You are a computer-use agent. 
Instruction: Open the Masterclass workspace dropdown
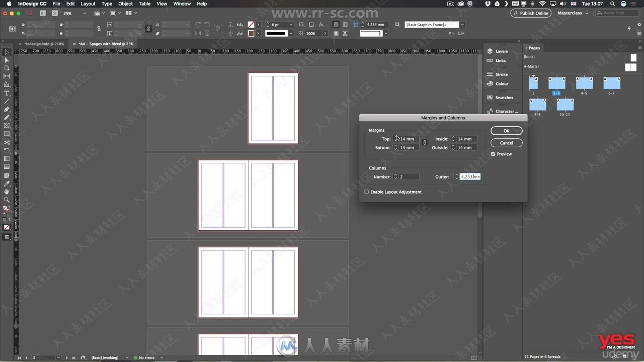tap(573, 13)
